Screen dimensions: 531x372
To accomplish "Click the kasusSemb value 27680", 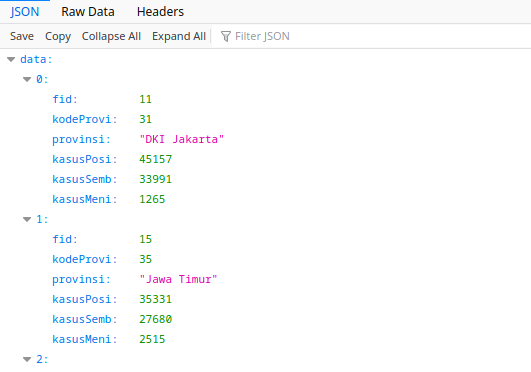I will point(155,319).
